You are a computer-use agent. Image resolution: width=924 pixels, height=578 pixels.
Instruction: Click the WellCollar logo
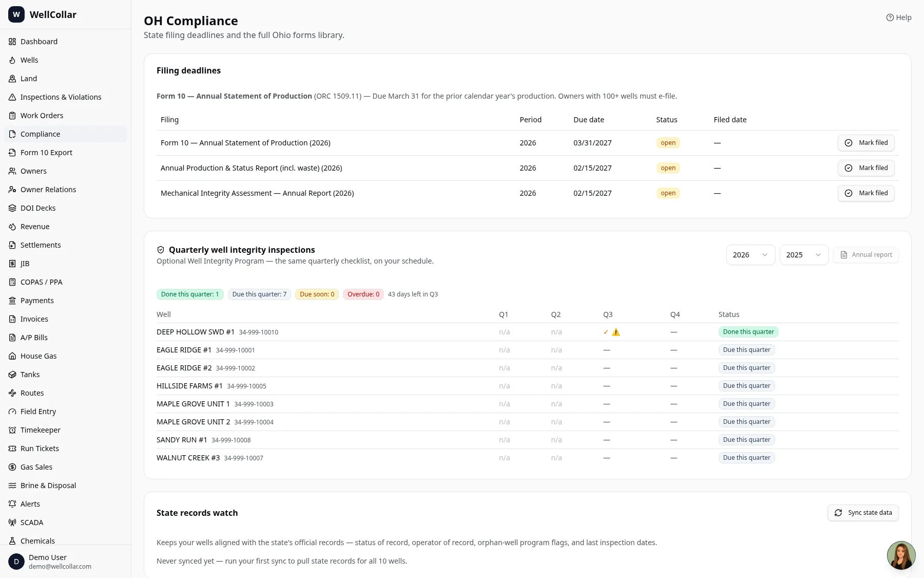pyautogui.click(x=16, y=14)
